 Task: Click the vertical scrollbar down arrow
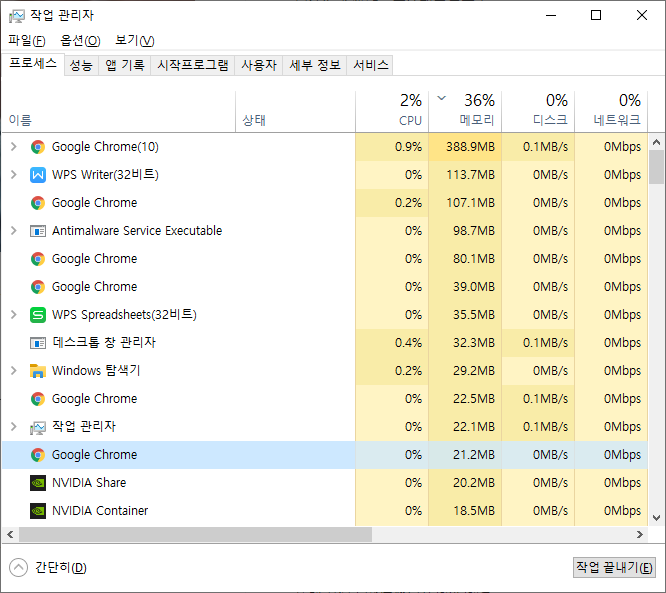(657, 518)
